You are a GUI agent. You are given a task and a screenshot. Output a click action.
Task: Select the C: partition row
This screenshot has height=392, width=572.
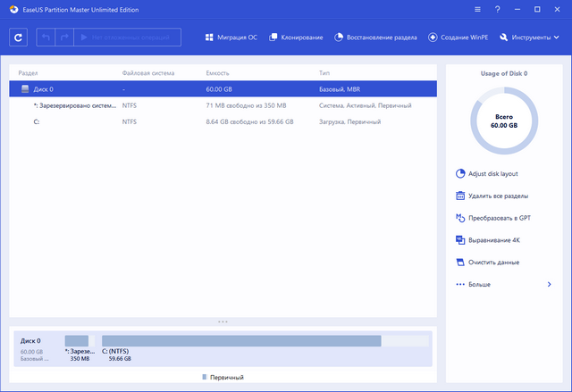(223, 121)
